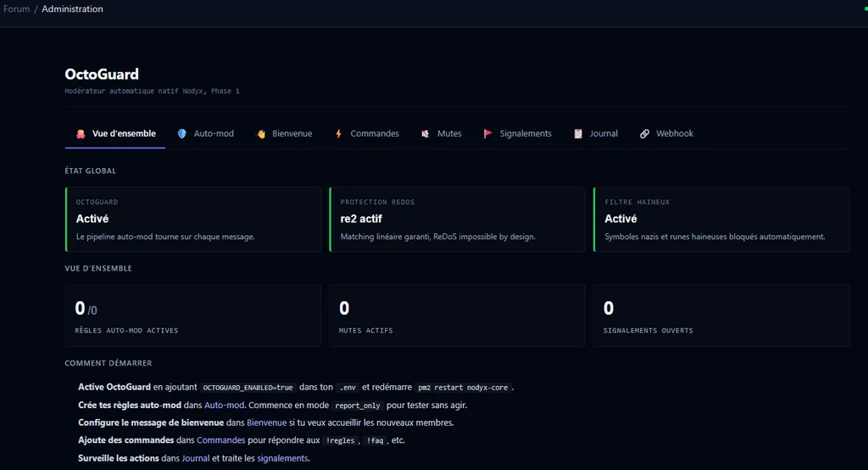The image size is (868, 470).
Task: Click the red flag icon beside Signalements
Action: pos(487,133)
